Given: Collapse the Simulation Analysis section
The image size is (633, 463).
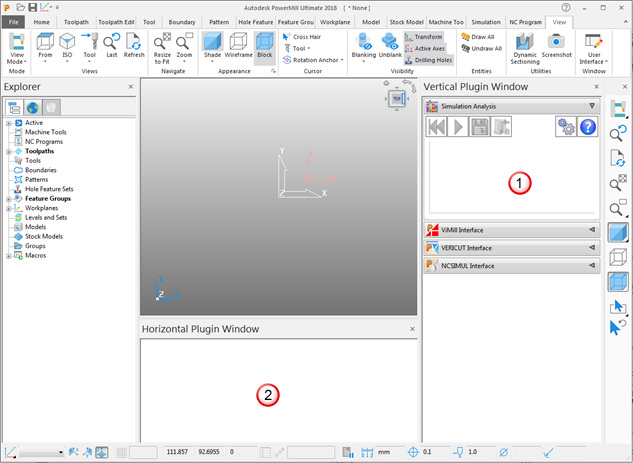Looking at the screenshot, I should pos(592,106).
